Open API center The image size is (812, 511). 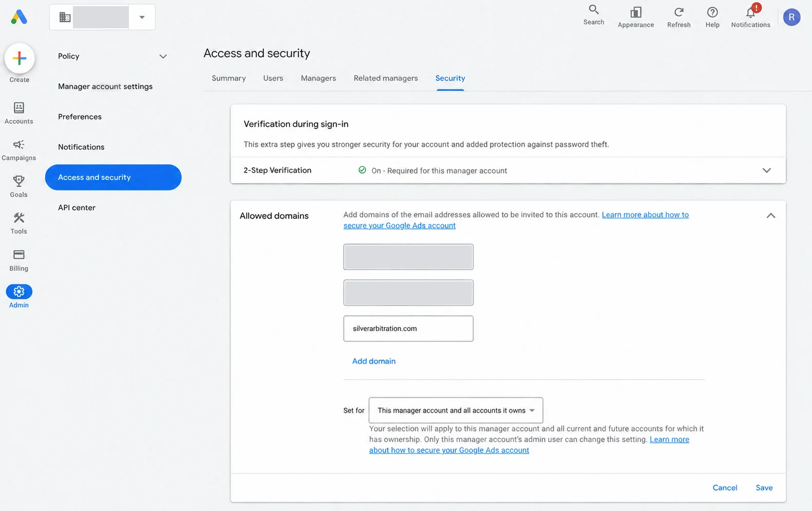pos(77,207)
